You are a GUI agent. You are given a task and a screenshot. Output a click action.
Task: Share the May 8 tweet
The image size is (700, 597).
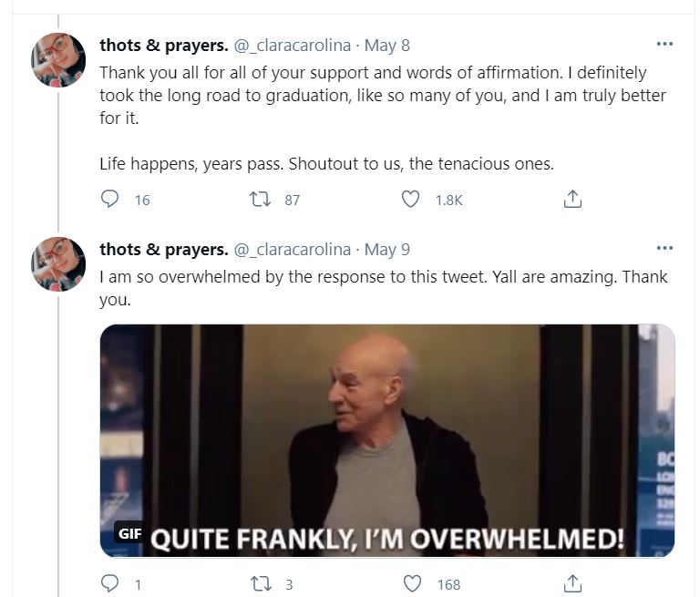coord(572,199)
